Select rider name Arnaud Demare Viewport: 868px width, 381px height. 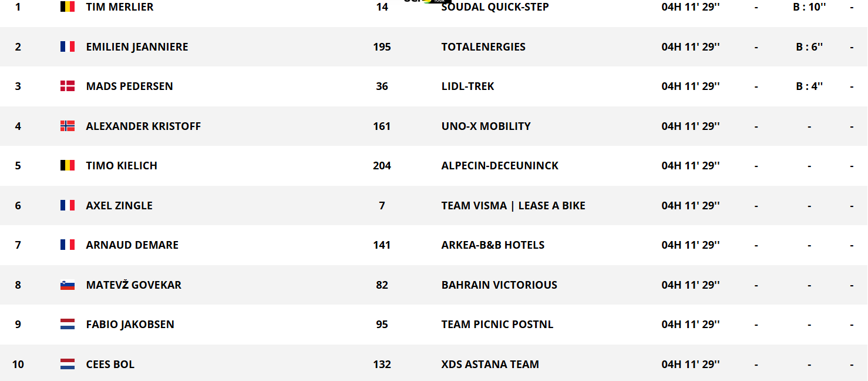pos(132,245)
